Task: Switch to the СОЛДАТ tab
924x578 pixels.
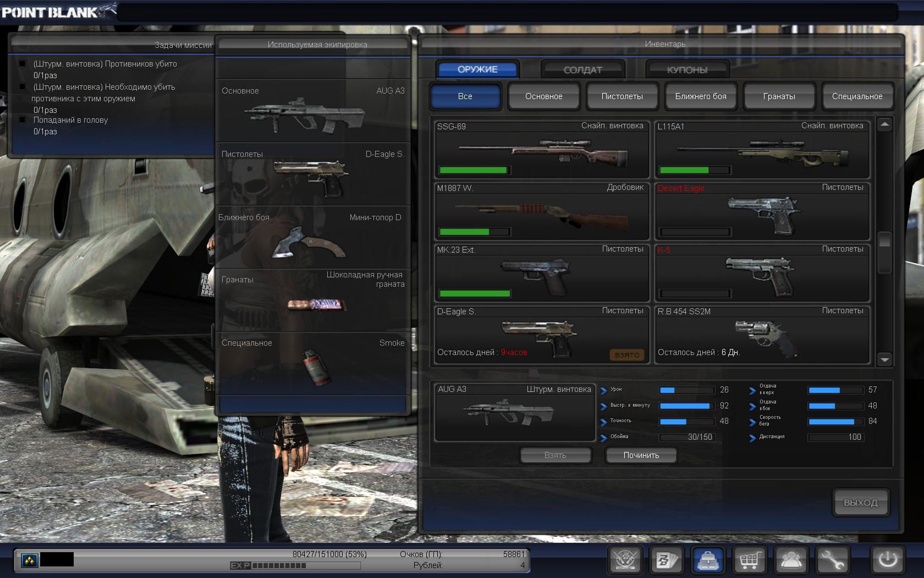Action: [x=582, y=70]
